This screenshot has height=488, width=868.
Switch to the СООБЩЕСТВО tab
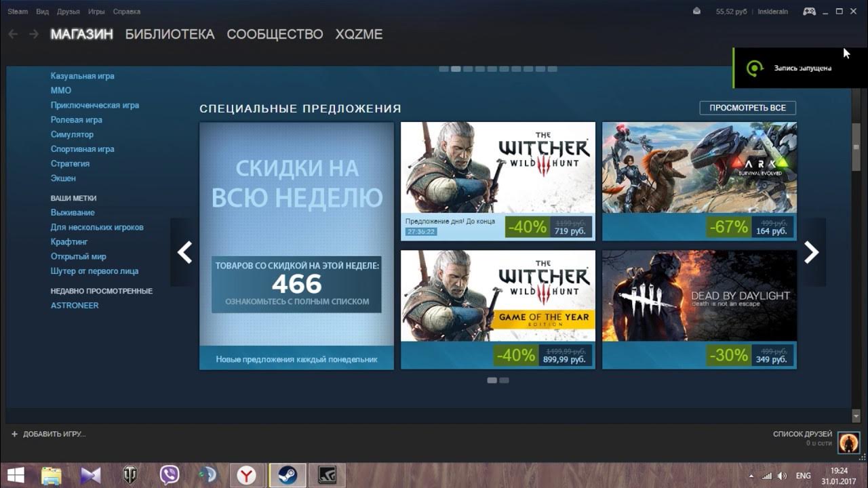275,34
